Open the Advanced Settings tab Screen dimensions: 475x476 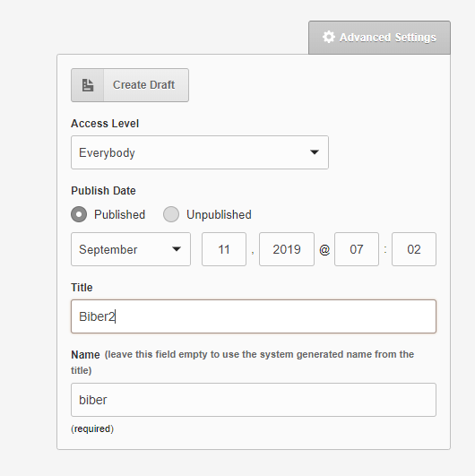coord(379,38)
